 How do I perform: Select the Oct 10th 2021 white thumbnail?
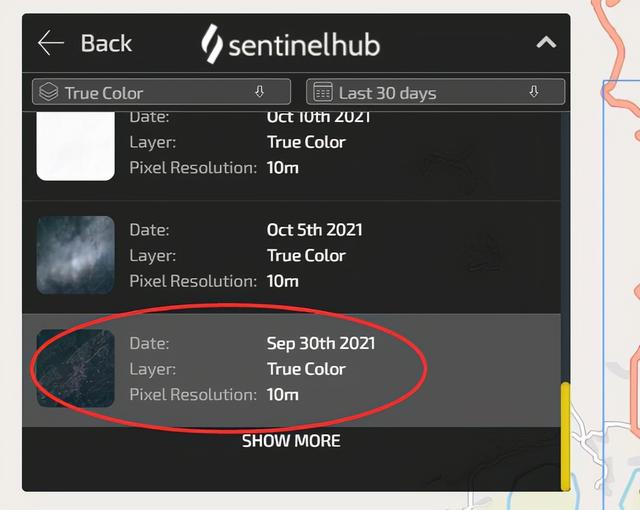(76, 146)
